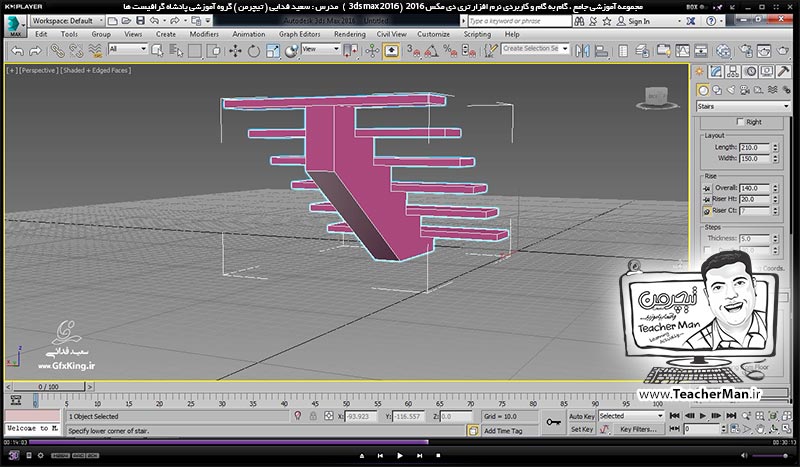Open the Modifiers menu
The width and height of the screenshot is (800, 467).
[204, 34]
